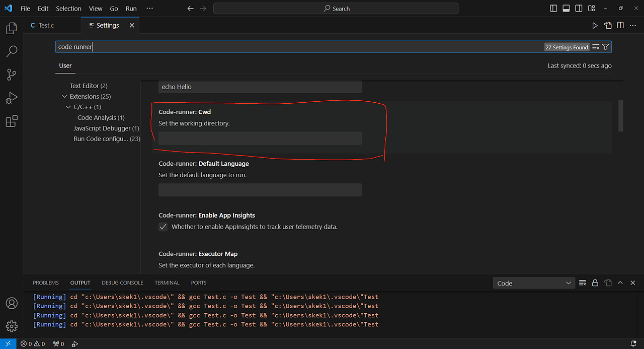Click the debug status bar icon
Image resolution: width=644 pixels, height=349 pixels.
pyautogui.click(x=75, y=344)
